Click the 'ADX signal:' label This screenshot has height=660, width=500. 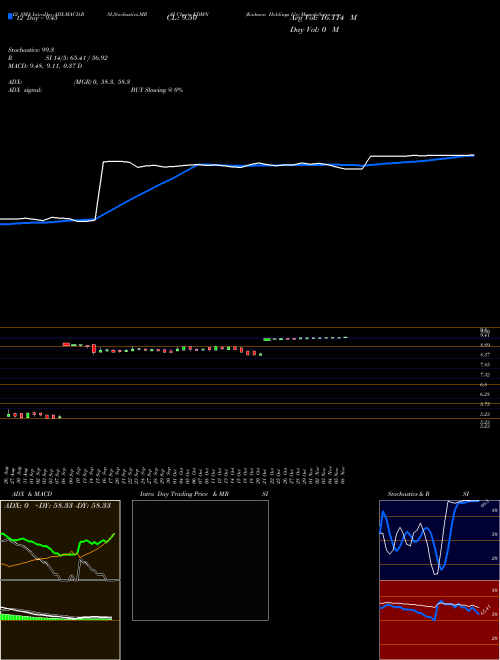(25, 90)
